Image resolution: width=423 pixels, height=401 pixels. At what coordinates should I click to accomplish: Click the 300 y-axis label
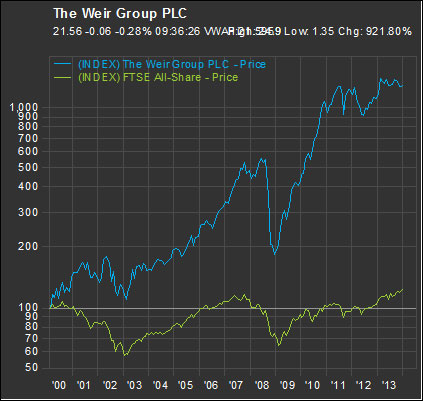click(x=29, y=213)
